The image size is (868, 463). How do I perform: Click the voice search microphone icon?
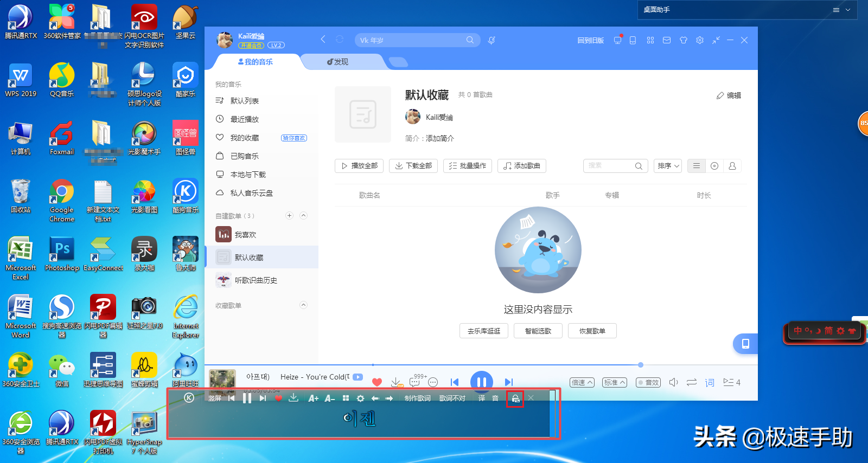(492, 40)
